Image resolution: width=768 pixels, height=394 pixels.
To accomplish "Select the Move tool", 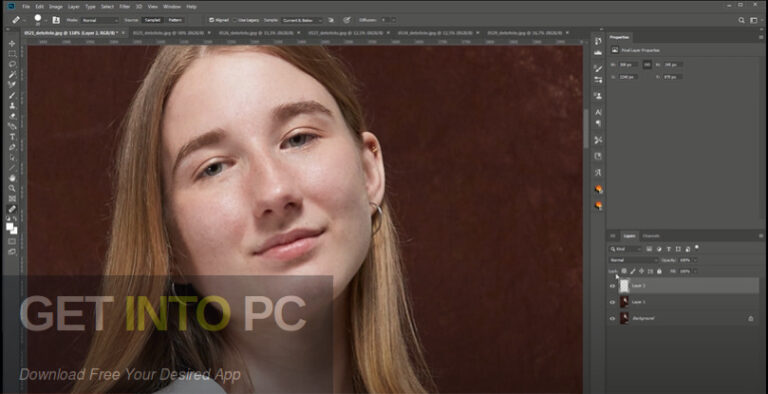I will point(12,44).
